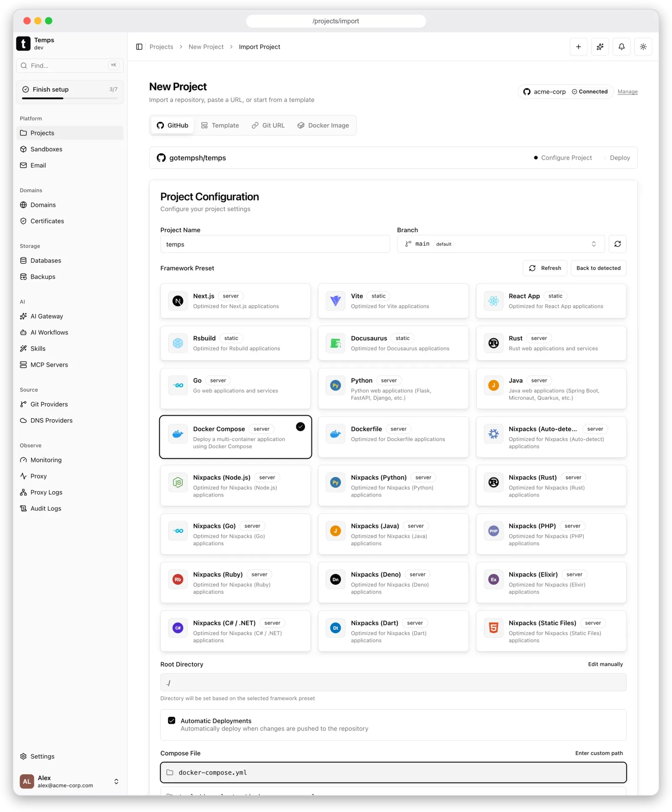The image size is (672, 812).
Task: Open the Branch main dropdown
Action: [501, 244]
